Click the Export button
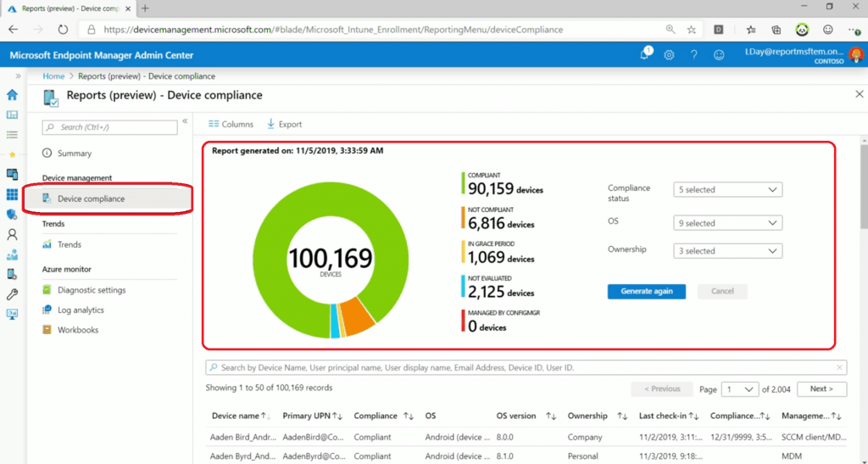868x464 pixels. [x=284, y=124]
